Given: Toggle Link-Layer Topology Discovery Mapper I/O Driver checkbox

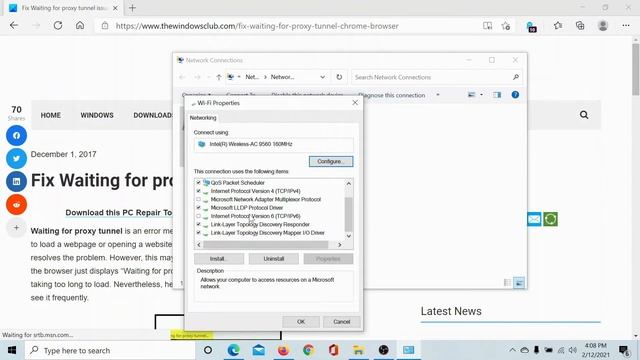Looking at the screenshot, I should tap(198, 233).
